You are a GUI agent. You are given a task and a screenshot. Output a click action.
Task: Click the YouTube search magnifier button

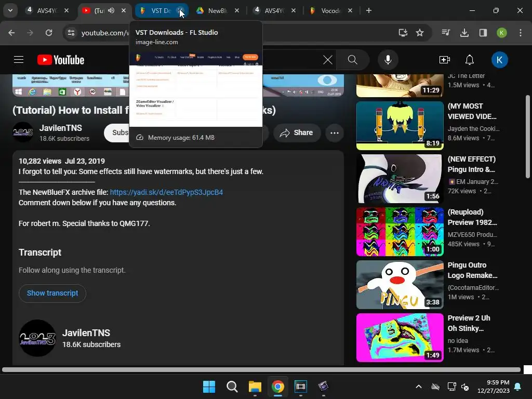coord(353,60)
